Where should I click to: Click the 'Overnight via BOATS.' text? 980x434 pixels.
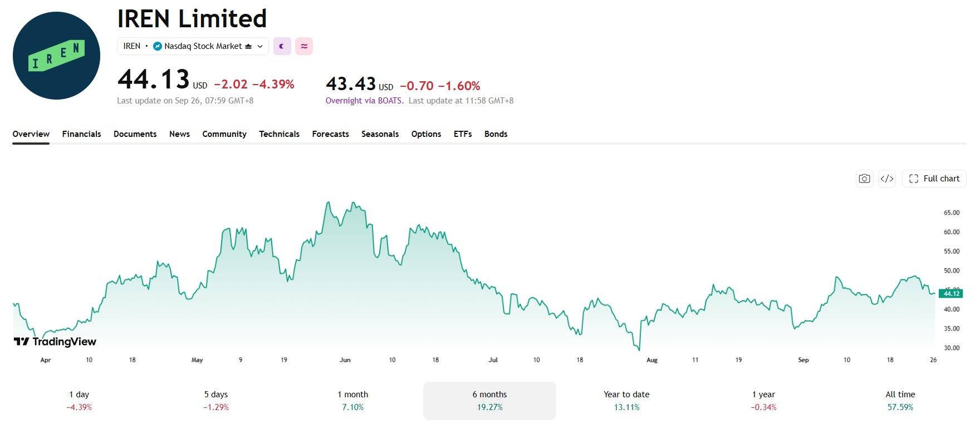click(365, 101)
